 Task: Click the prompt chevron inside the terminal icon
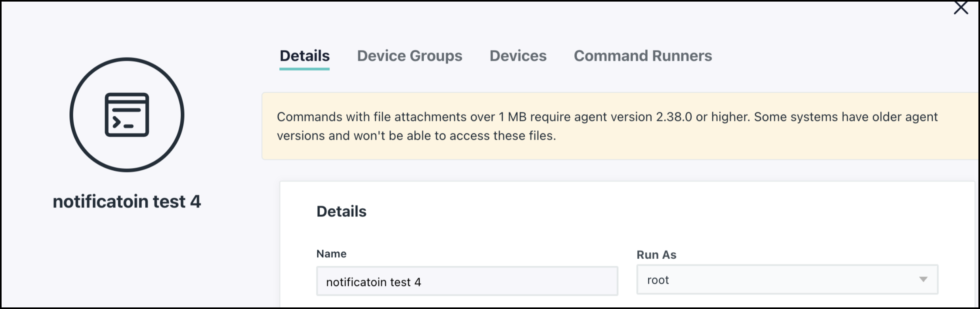pyautogui.click(x=116, y=122)
